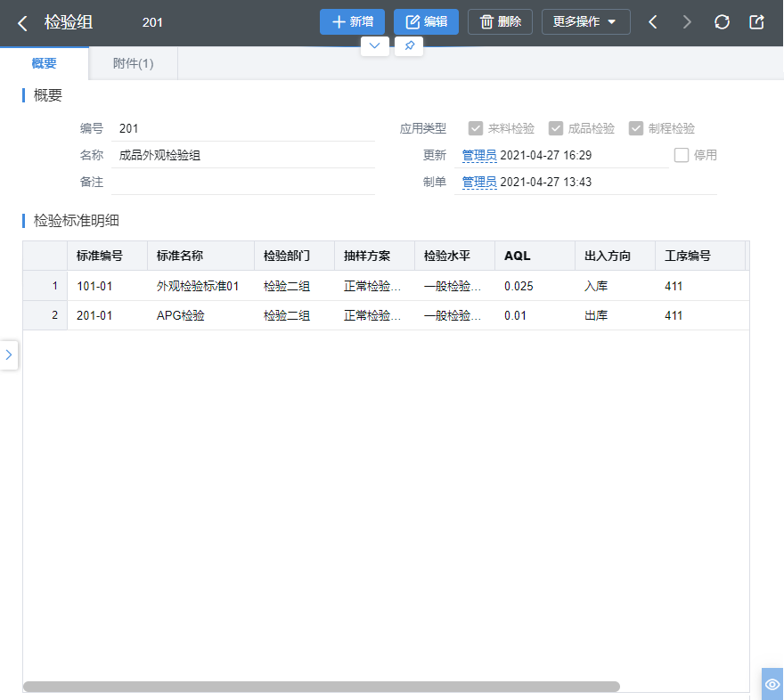This screenshot has height=700, width=784.
Task: Click the AQL value 0.01
Action: pos(535,315)
